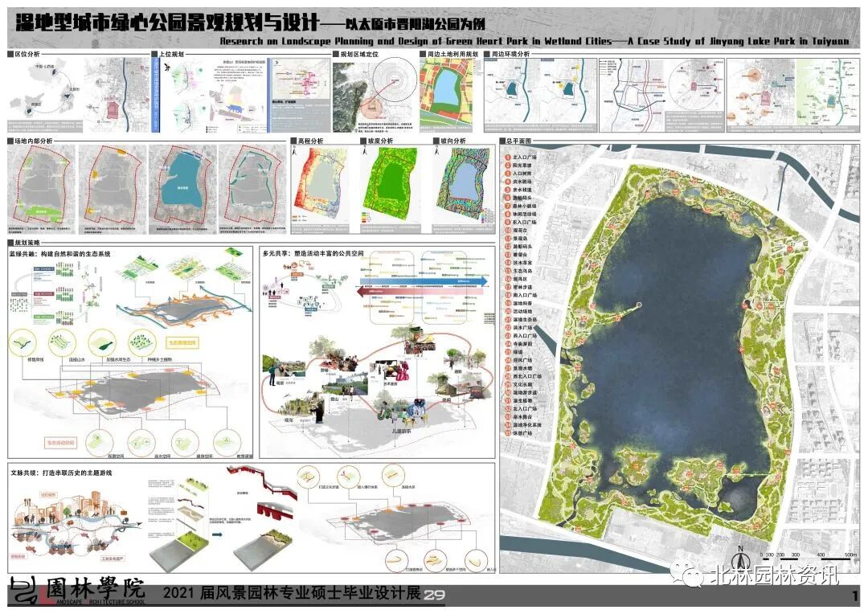The width and height of the screenshot is (868, 614).
Task: Click legend marker 1 主入口广场
Action: coord(508,158)
